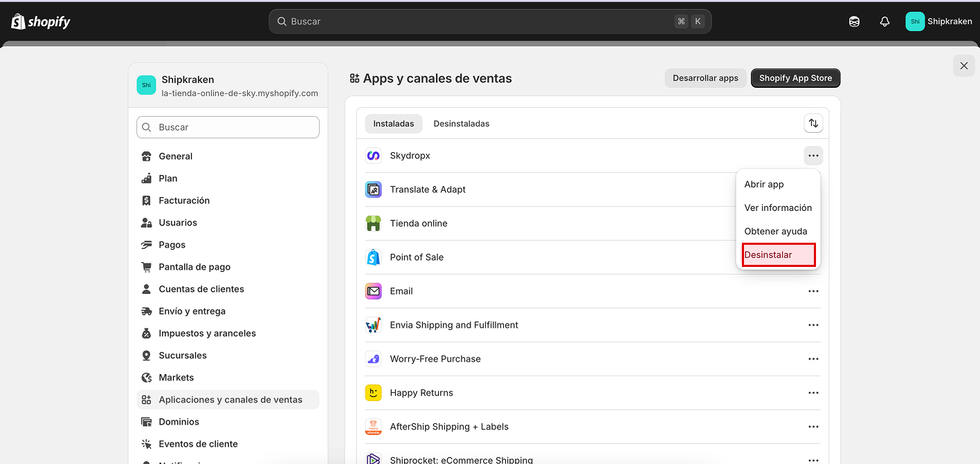This screenshot has width=980, height=464.
Task: Open Usuarios settings
Action: pyautogui.click(x=228, y=223)
